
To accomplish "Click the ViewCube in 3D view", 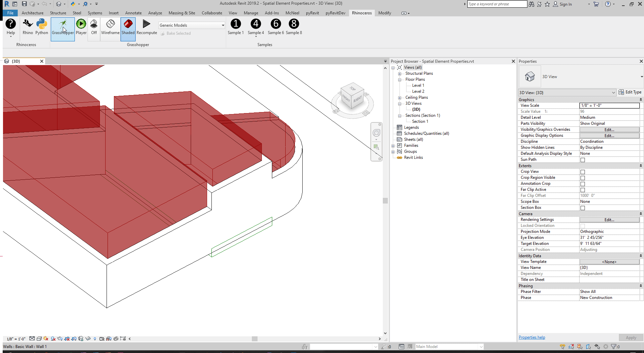I will click(352, 97).
